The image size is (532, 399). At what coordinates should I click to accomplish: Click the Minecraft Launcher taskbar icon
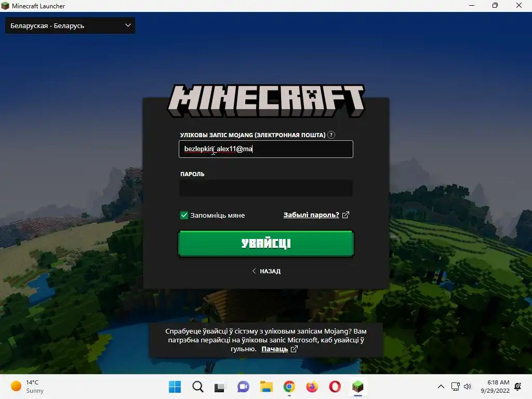point(357,387)
